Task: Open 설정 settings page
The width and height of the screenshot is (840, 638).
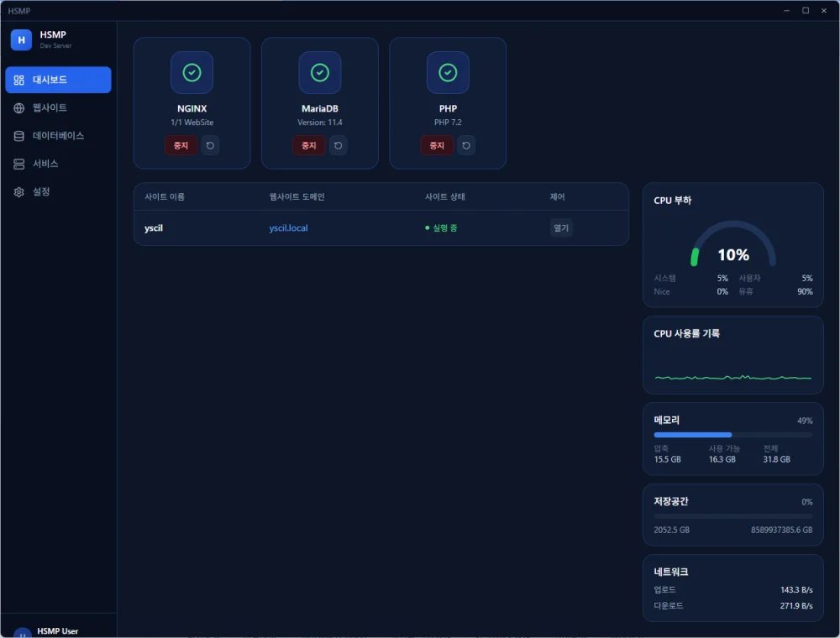Action: tap(59, 191)
